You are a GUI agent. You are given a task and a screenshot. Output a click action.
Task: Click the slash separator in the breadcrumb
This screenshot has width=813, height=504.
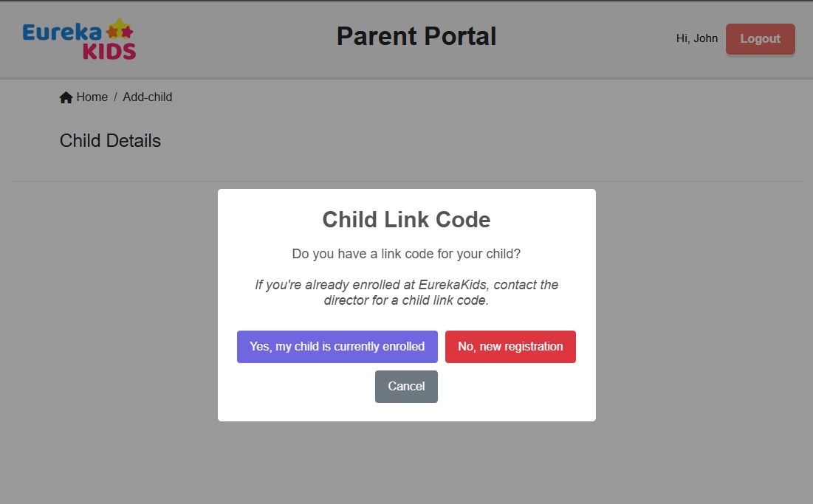tap(116, 97)
